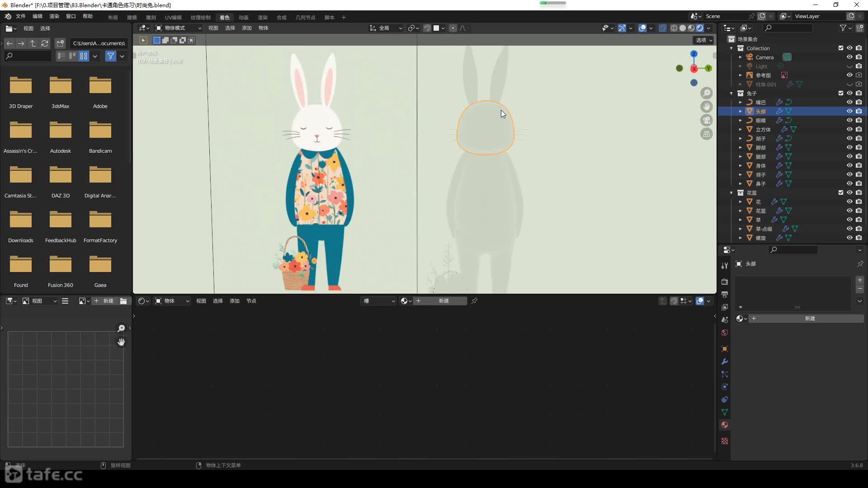Open the Object Data mesh properties tab
868x488 pixels.
725,412
